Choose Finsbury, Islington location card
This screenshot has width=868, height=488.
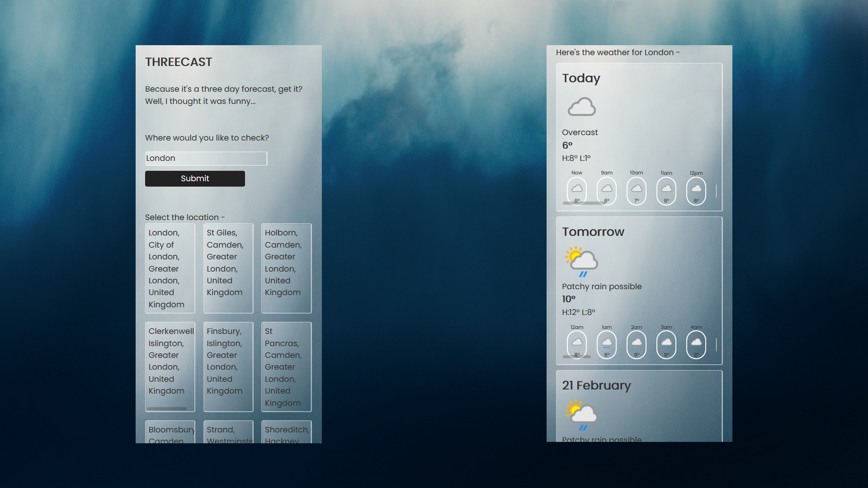228,367
